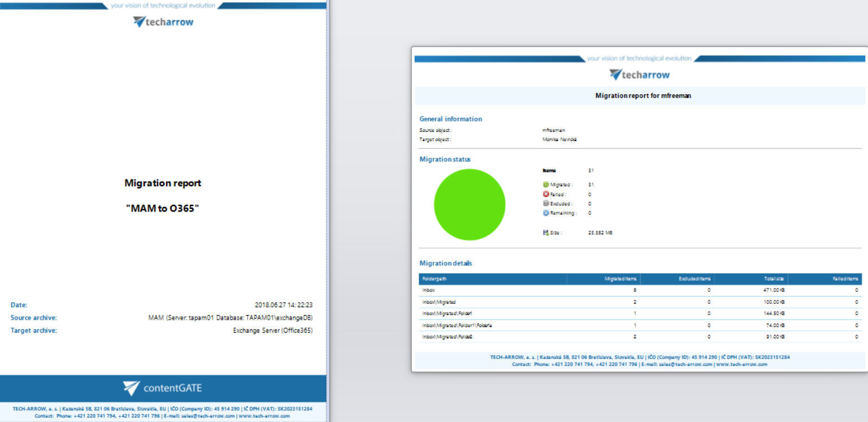Select the '144.50 KB' total size cell
Screen dimensions: 868x422
tap(774, 313)
